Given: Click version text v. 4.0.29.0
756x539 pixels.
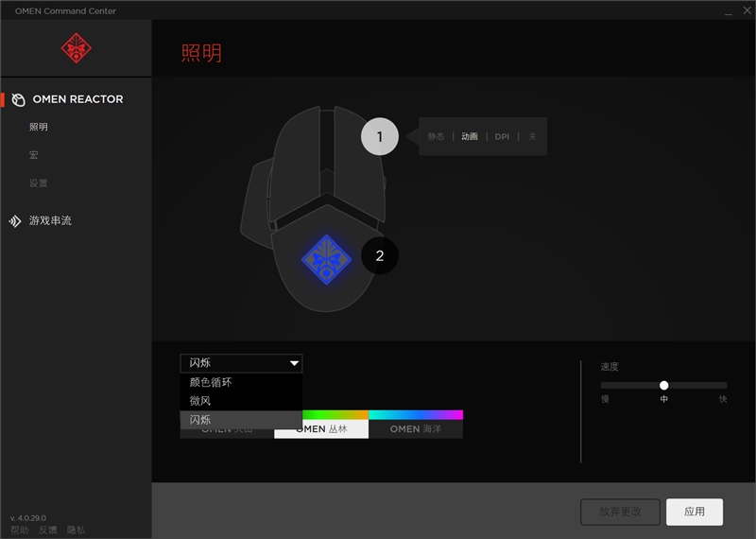Looking at the screenshot, I should tap(28, 518).
